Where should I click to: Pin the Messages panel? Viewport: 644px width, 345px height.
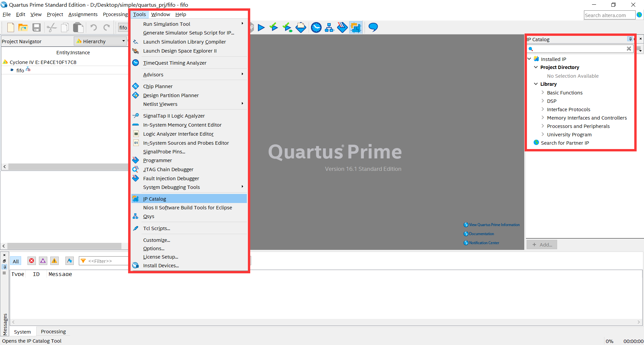(4, 267)
